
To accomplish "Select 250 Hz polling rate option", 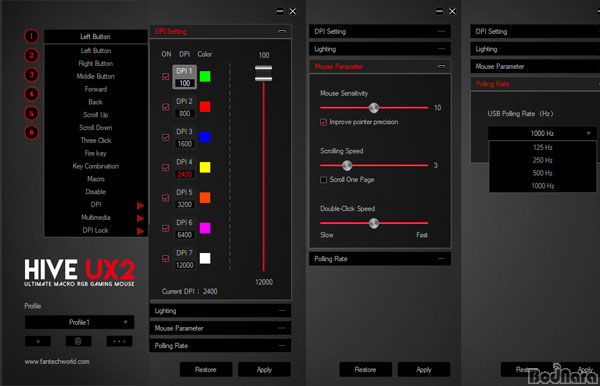I will (542, 160).
